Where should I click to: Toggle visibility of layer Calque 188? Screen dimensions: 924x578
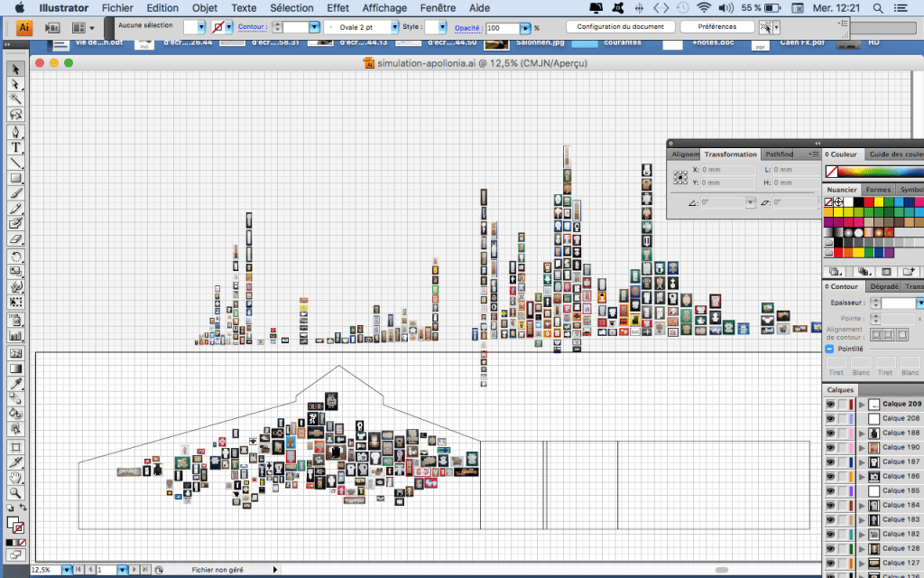click(x=831, y=433)
